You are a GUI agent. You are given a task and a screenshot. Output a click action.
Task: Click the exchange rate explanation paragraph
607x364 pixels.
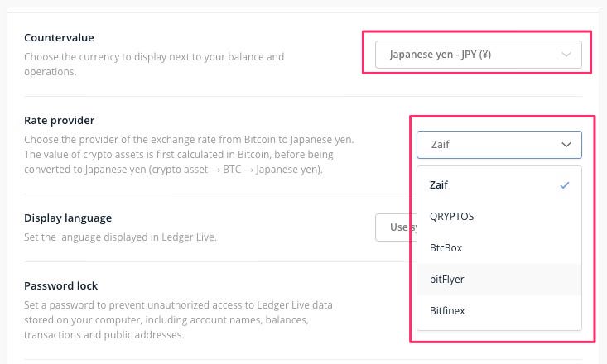189,155
